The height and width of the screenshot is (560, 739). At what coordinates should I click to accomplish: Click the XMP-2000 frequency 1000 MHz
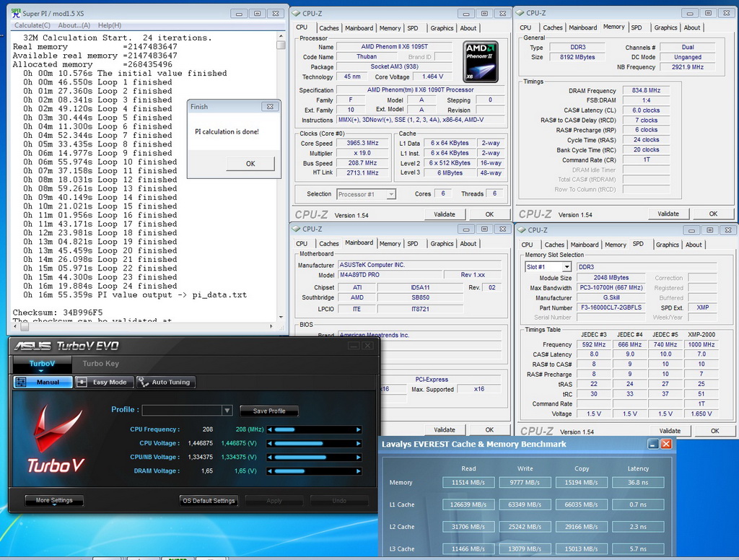701,344
